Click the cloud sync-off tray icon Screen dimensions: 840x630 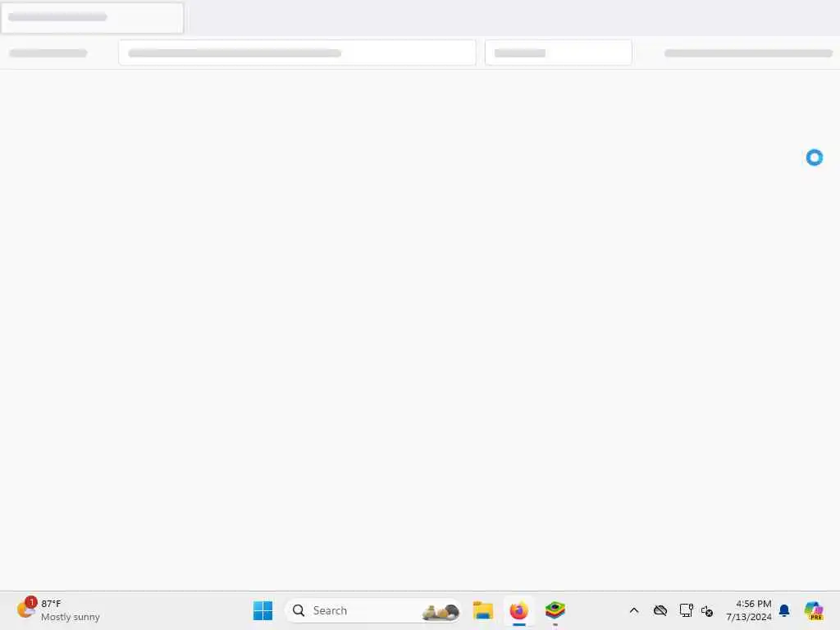point(660,610)
